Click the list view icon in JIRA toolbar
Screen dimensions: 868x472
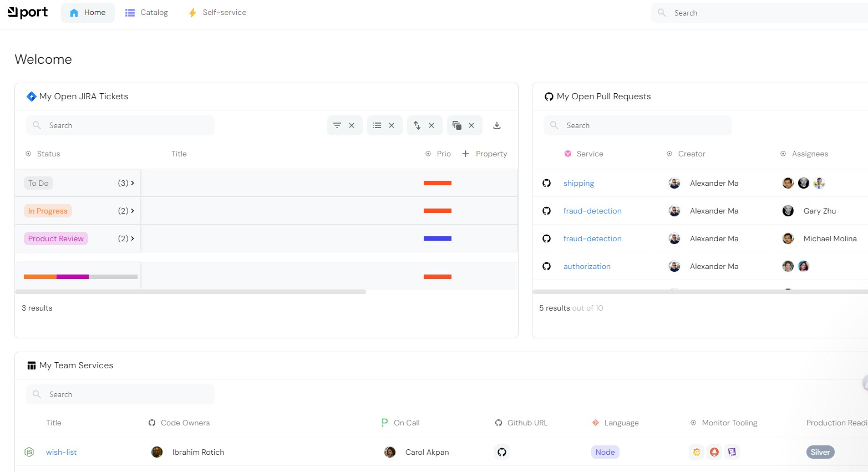coord(377,125)
